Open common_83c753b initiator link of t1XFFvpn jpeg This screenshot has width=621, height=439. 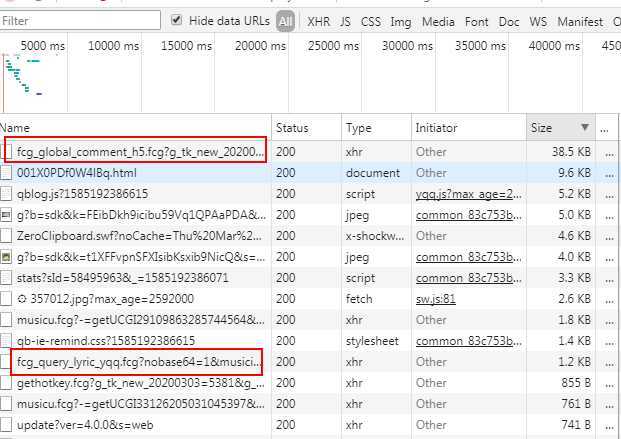[x=469, y=257]
